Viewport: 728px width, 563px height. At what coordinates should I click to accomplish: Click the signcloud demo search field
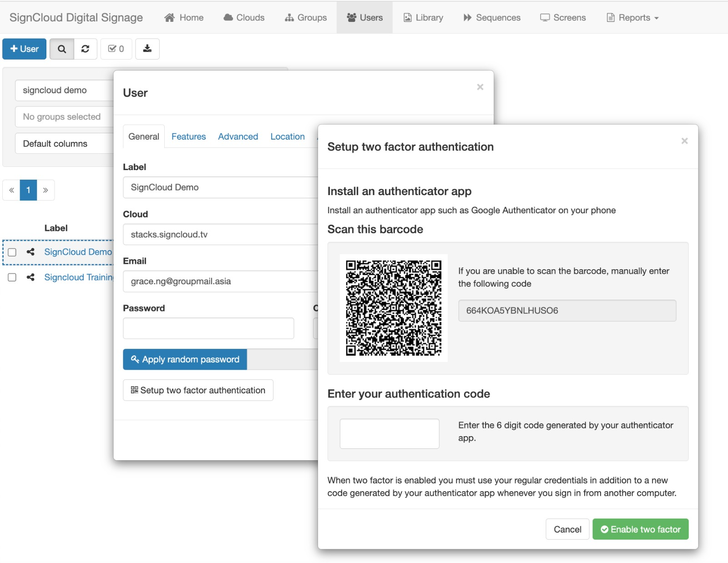pos(64,90)
